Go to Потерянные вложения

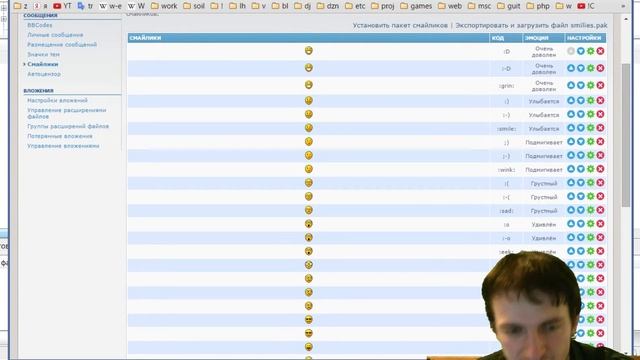60,136
